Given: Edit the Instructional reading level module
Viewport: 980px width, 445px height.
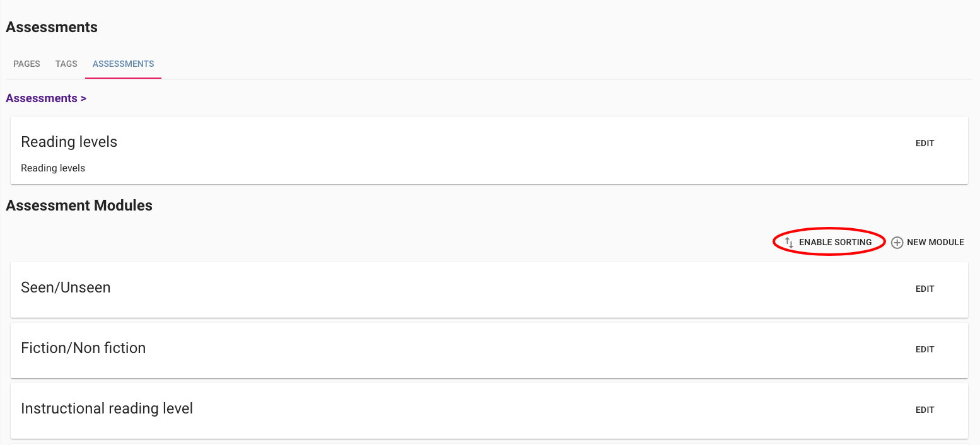Looking at the screenshot, I should [925, 410].
